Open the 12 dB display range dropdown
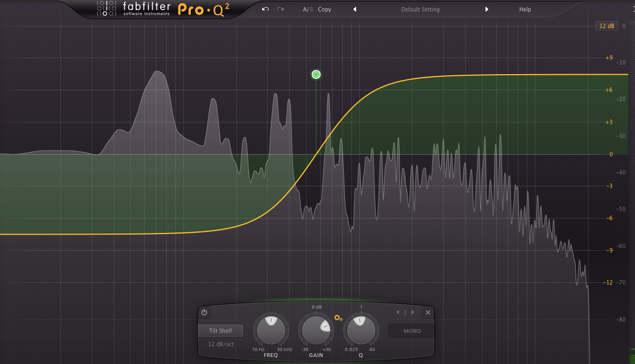The height and width of the screenshot is (364, 635). (x=606, y=26)
